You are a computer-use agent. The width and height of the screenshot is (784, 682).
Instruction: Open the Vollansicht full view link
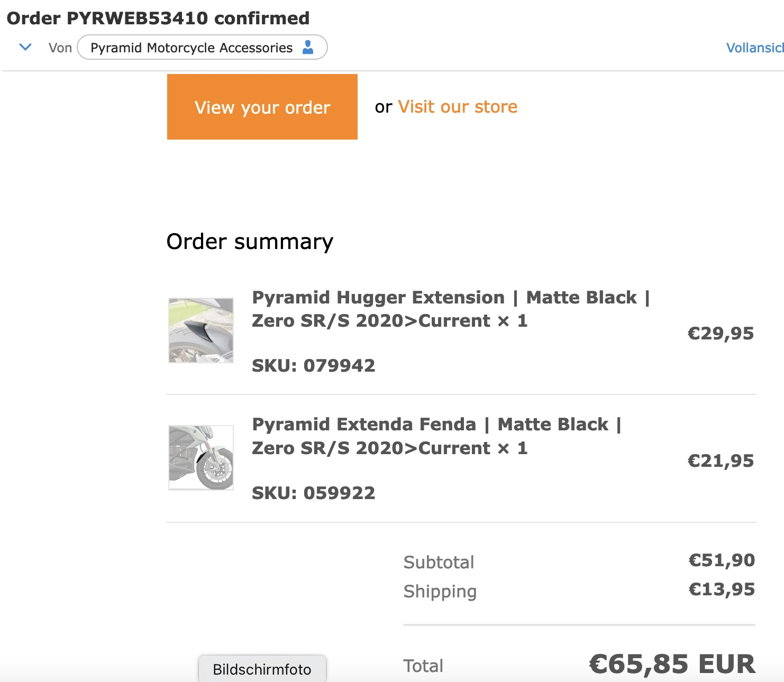tap(754, 48)
